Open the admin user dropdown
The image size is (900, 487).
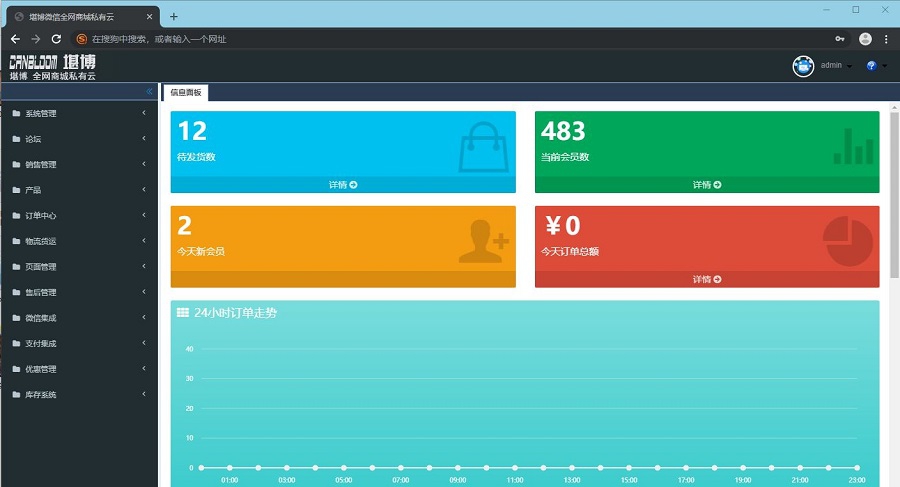pos(836,65)
